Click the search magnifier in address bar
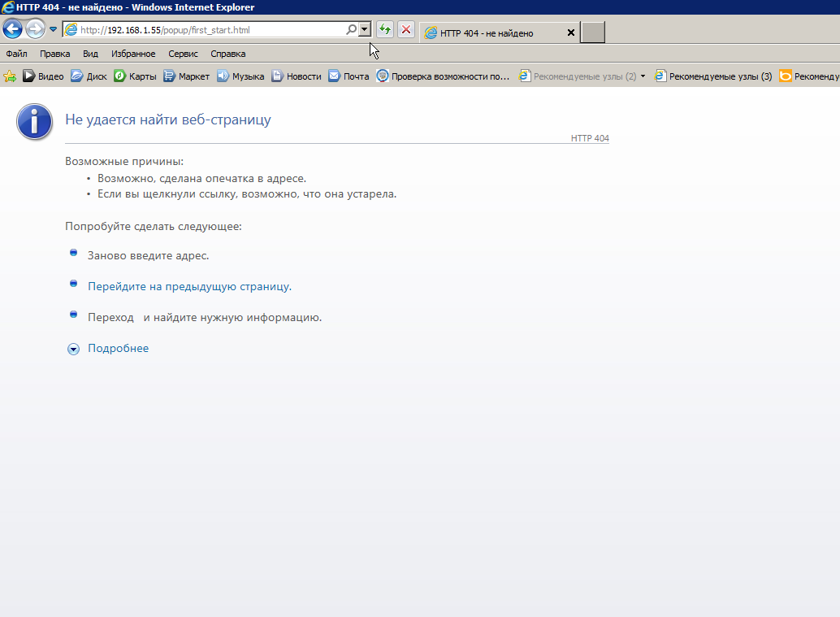 [x=351, y=29]
